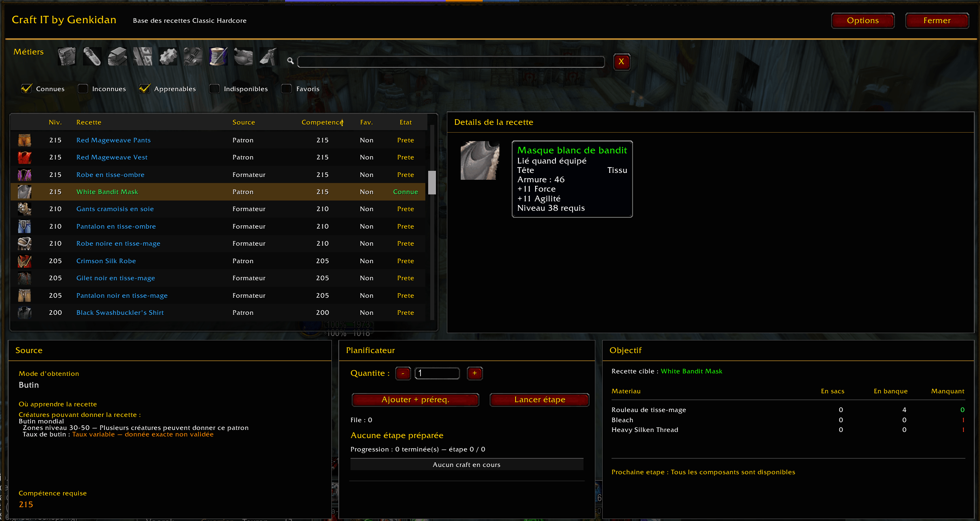Toggle favorite value for Crimson Silk Robe

pyautogui.click(x=366, y=261)
